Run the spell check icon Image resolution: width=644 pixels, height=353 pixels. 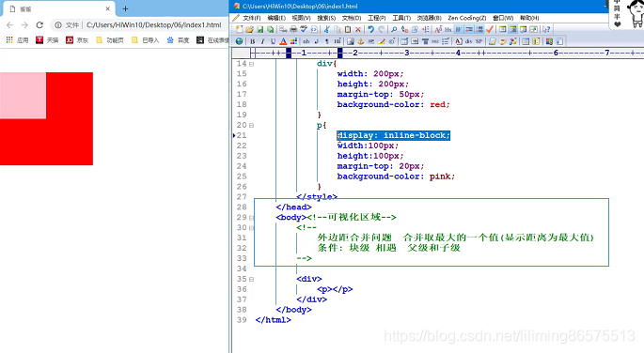pos(304,29)
